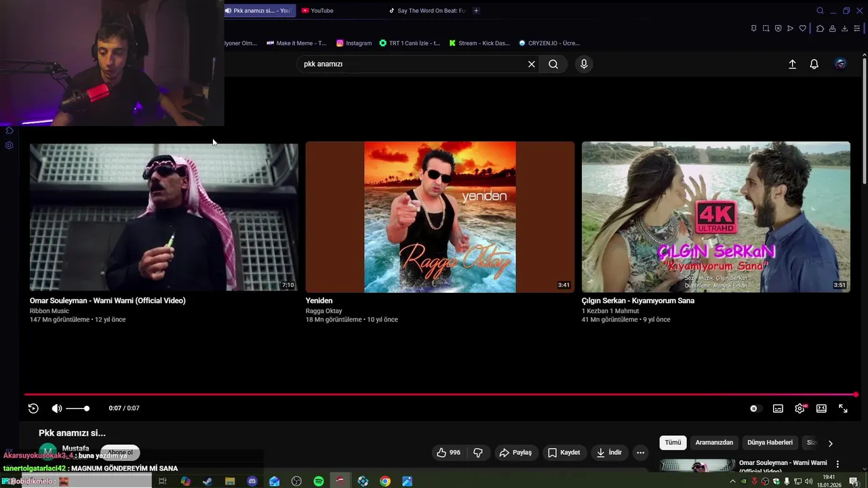The height and width of the screenshot is (488, 868).
Task: Play Ragga Oktay Yeniden end-screen video
Action: [439, 217]
